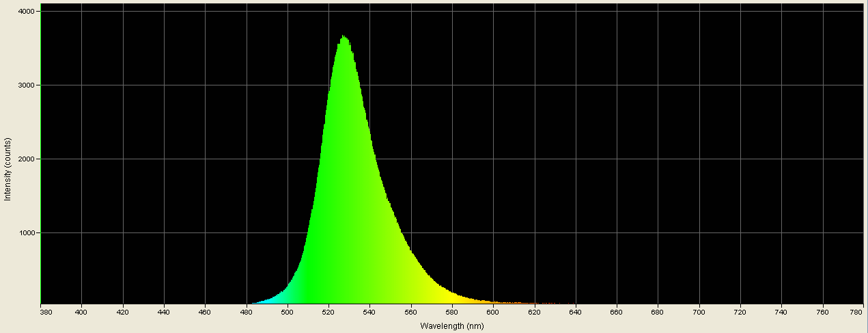Viewport: 868px width, 333px height.
Task: Click the 740 wavelength tick label
Action: point(781,312)
